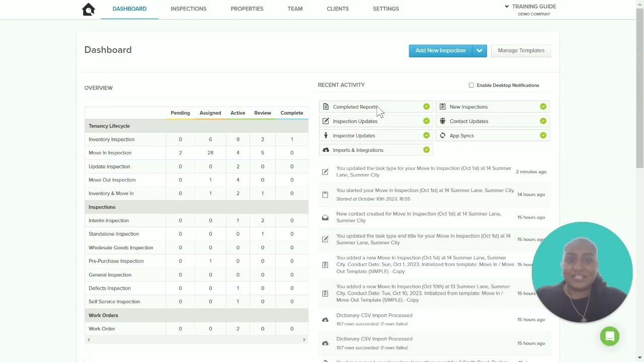The width and height of the screenshot is (644, 362).
Task: Click 'You started your Move In Inspection' activity
Action: pyautogui.click(x=425, y=191)
